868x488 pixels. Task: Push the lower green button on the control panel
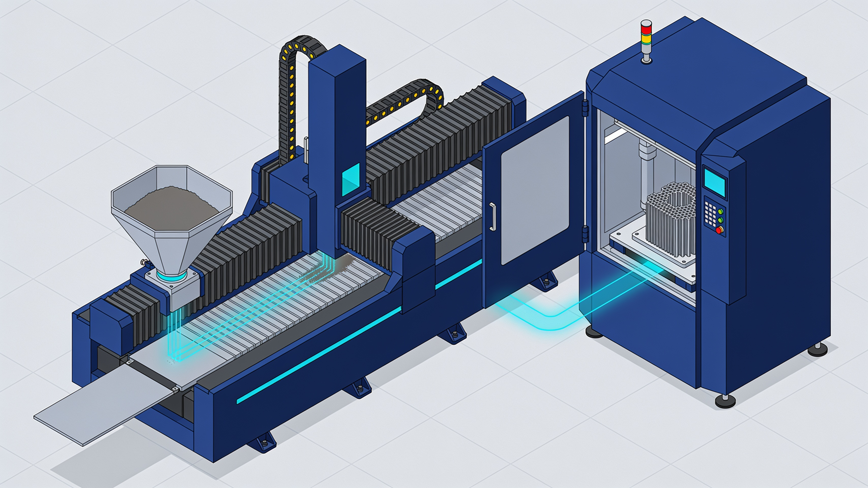[720, 220]
